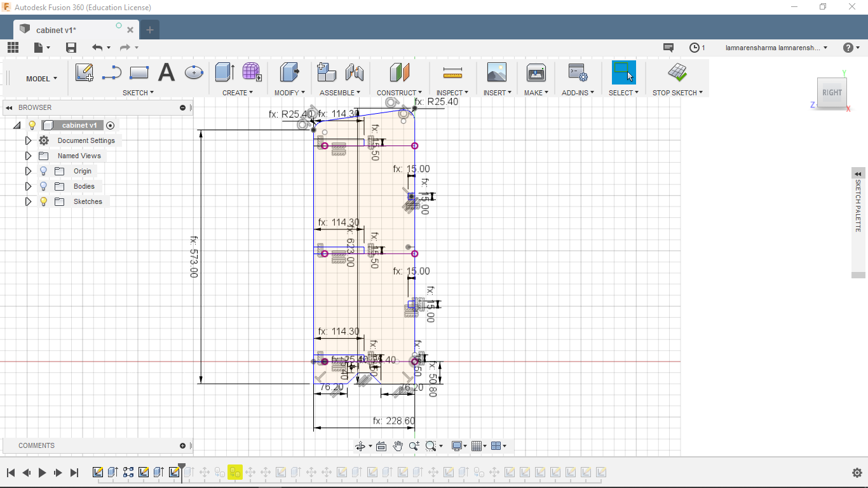Select the sketch Text tool
The height and width of the screenshot is (488, 868).
coord(166,72)
